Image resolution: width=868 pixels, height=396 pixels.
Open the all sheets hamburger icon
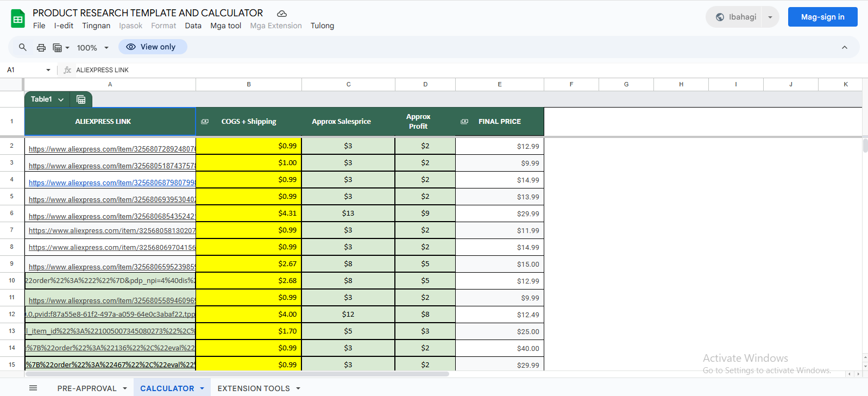click(x=33, y=388)
